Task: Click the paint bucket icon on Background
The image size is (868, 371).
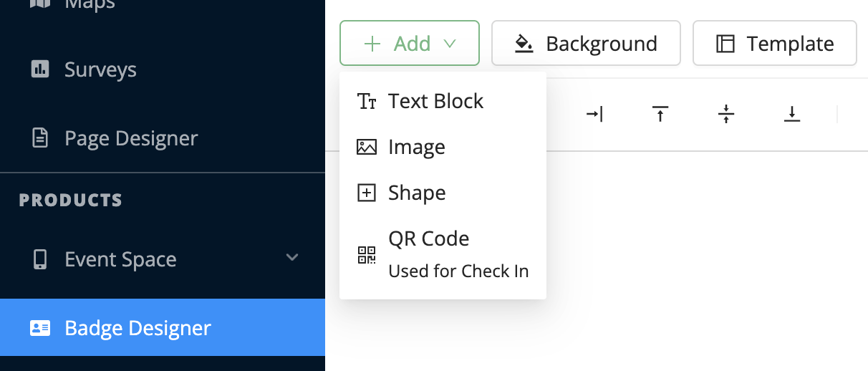Action: (524, 44)
